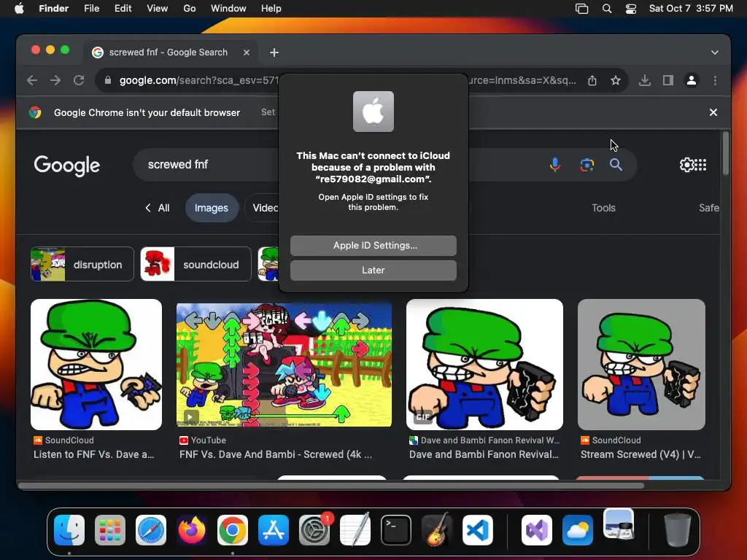Go forward in Chrome history

click(x=55, y=80)
